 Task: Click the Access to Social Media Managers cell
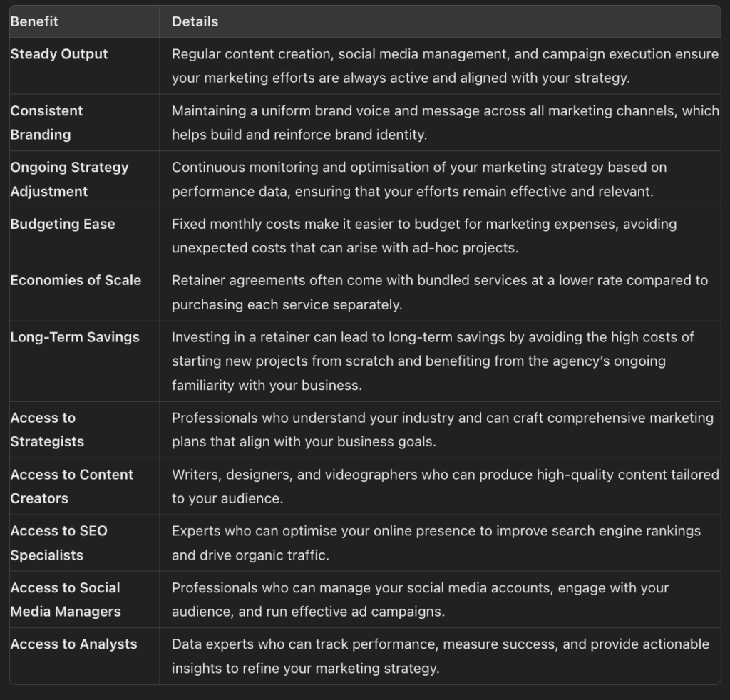coord(65,599)
